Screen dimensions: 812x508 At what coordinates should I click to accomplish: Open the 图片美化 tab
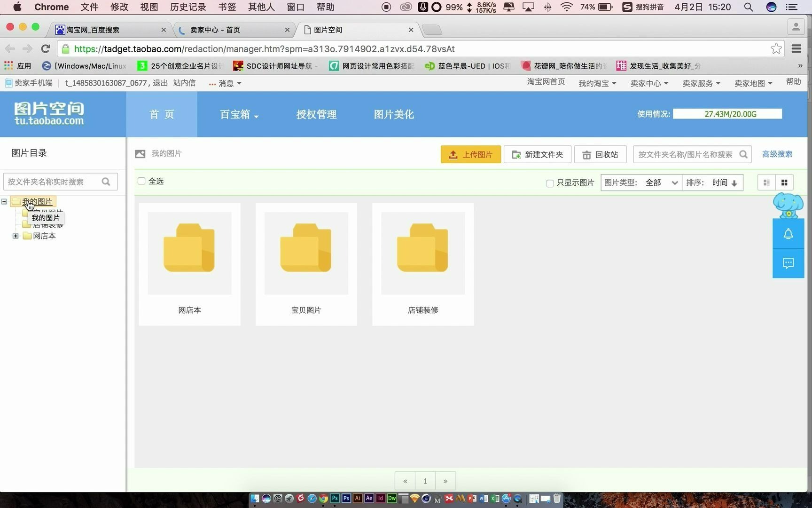click(x=394, y=114)
